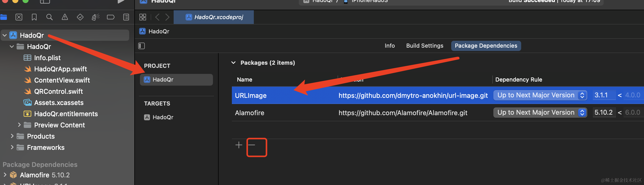The width and height of the screenshot is (644, 185).
Task: Edit the 3.1.1 minimum version field
Action: 604,95
